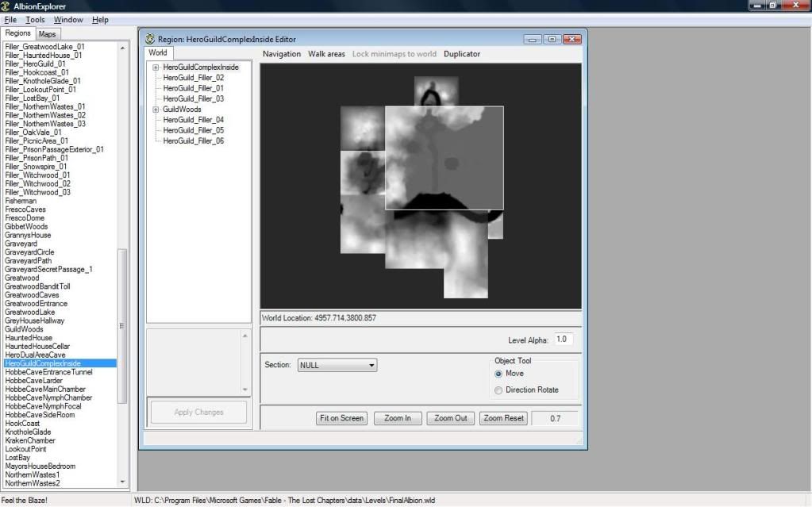
Task: Select the Move radio button
Action: pos(498,374)
